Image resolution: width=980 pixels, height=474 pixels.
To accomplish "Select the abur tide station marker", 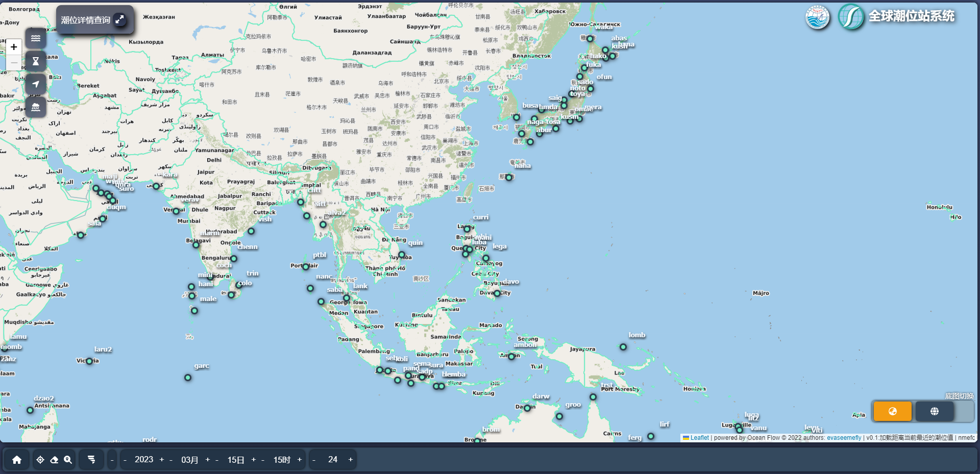I will point(530,142).
